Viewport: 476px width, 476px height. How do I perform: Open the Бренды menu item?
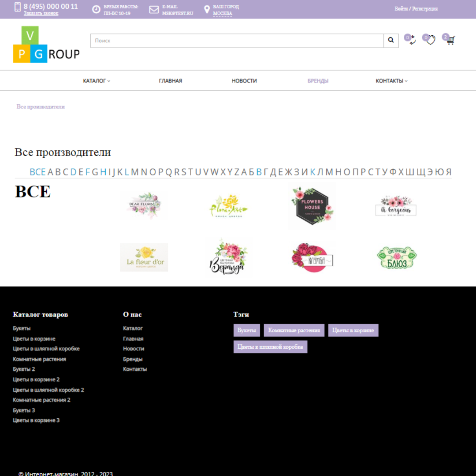point(318,81)
